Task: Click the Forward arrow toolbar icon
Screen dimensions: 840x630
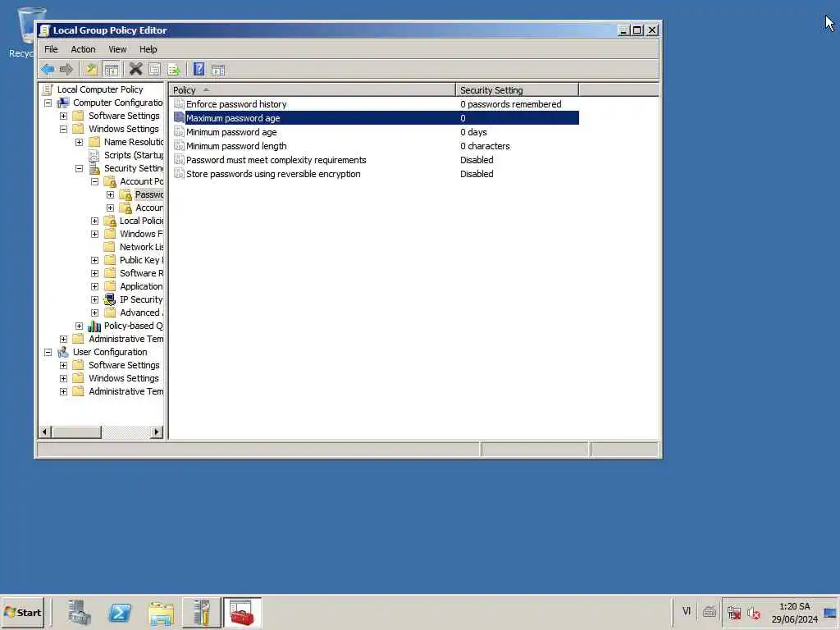Action: (66, 69)
